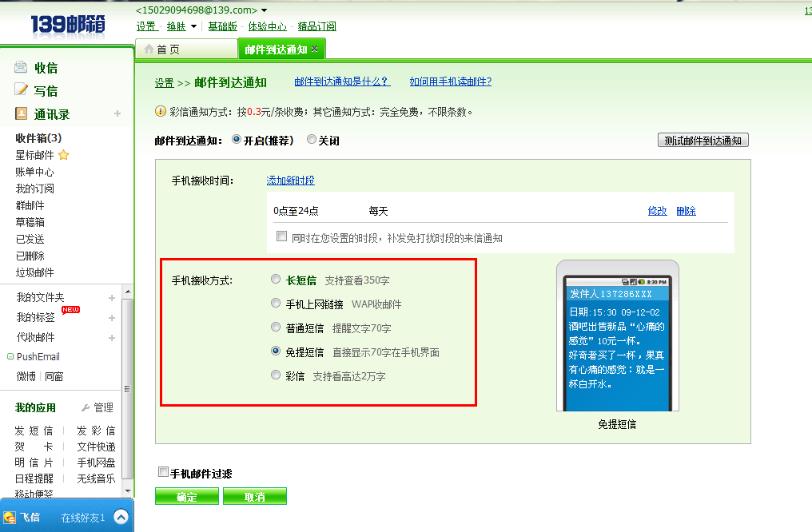
Task: Close the 邮件到达通知 tab
Action: (315, 50)
